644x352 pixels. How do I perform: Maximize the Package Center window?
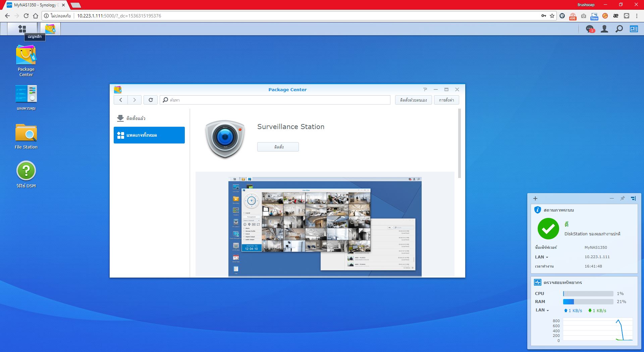[x=446, y=90]
